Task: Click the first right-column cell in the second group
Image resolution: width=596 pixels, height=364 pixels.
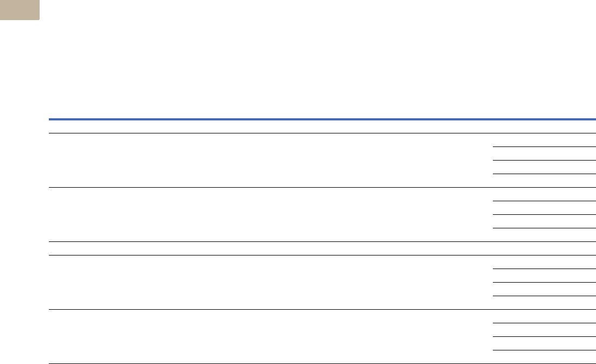Action: [544, 194]
